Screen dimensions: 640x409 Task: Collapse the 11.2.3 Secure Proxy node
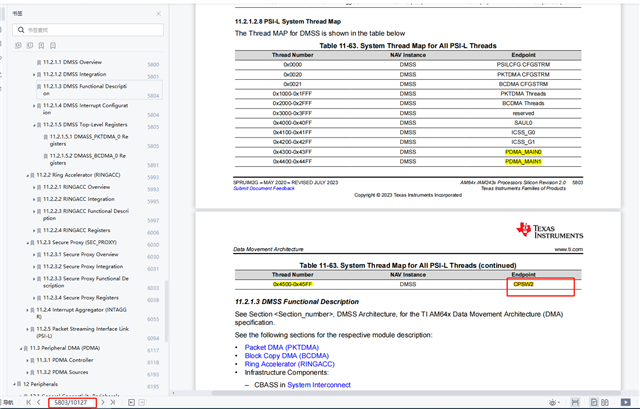pyautogui.click(x=27, y=243)
